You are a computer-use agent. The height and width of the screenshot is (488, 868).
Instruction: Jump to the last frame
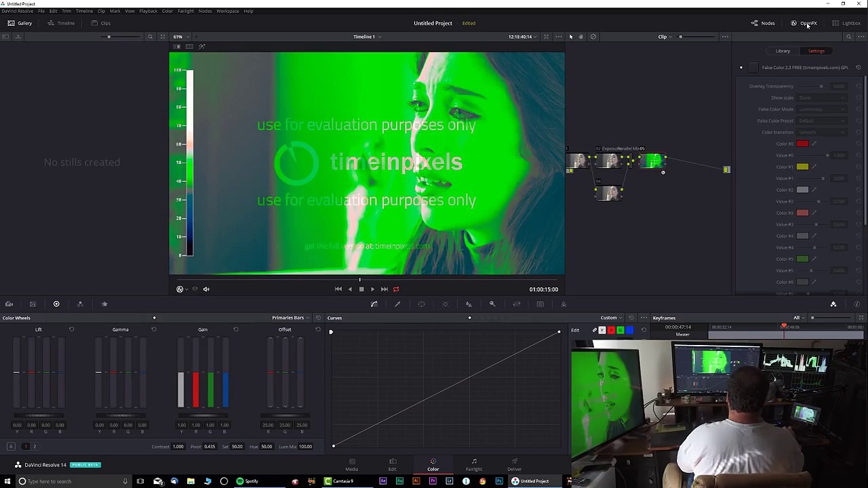(384, 289)
